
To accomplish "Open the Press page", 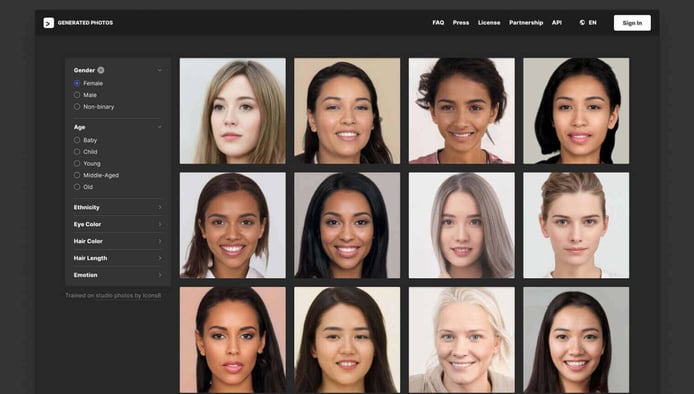I will [461, 23].
